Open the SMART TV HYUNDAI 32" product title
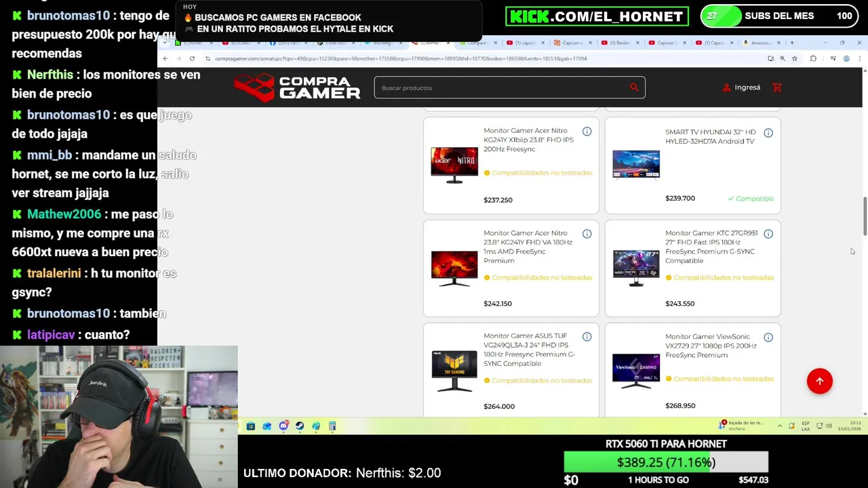Viewport: 868px width, 488px height. pos(710,137)
